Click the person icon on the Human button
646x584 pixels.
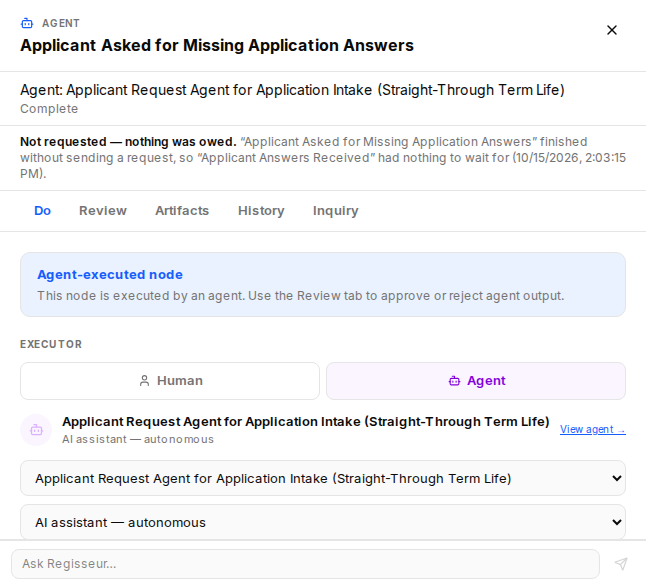pos(144,381)
